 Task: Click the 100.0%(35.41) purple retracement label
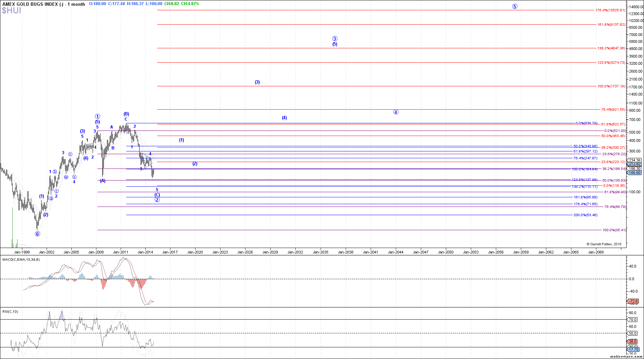(614, 230)
